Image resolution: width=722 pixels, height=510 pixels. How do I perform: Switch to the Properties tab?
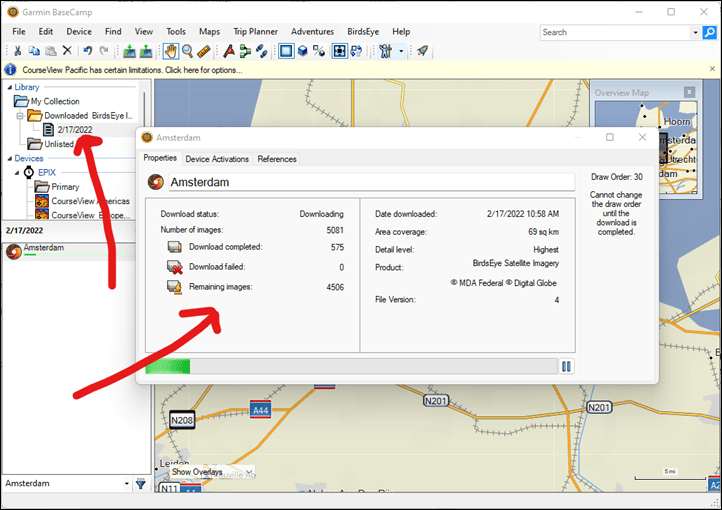coord(160,158)
